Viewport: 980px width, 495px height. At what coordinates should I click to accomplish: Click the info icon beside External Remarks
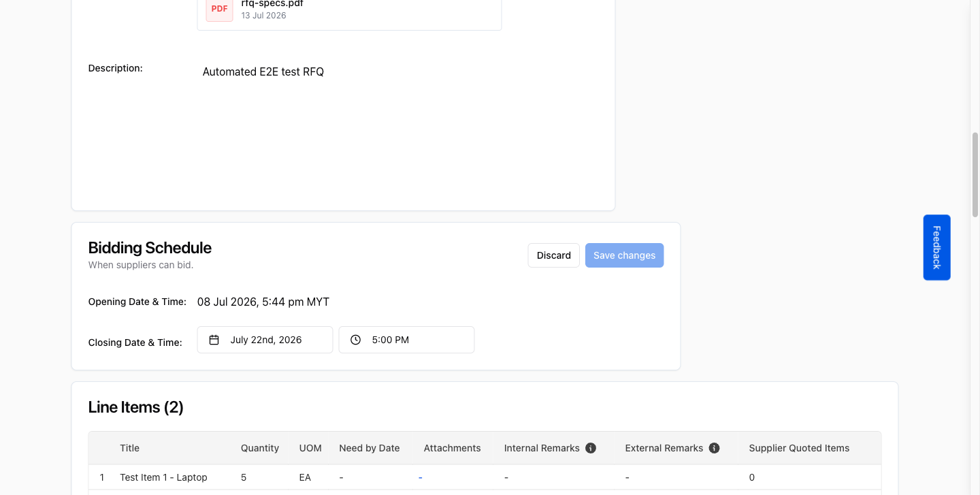(714, 448)
